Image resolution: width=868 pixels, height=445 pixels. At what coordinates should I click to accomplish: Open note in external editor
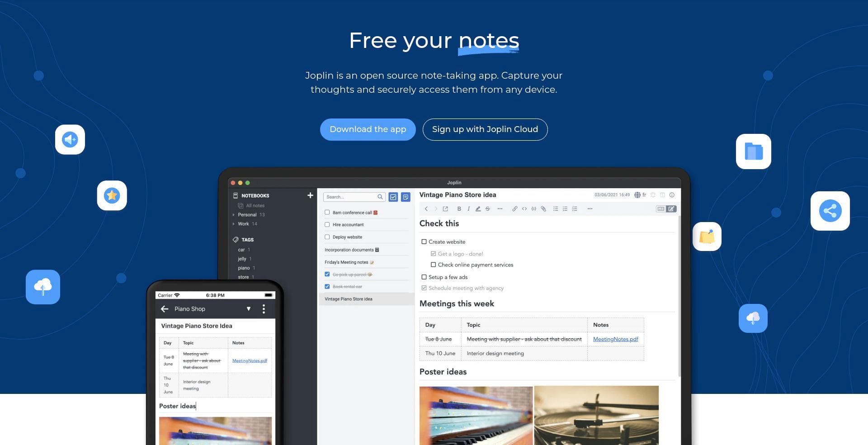point(445,209)
